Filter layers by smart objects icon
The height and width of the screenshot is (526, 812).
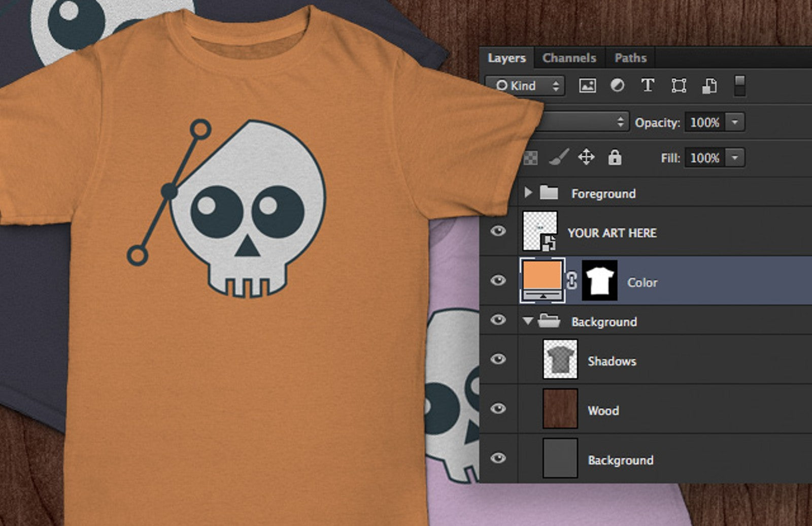coord(710,85)
